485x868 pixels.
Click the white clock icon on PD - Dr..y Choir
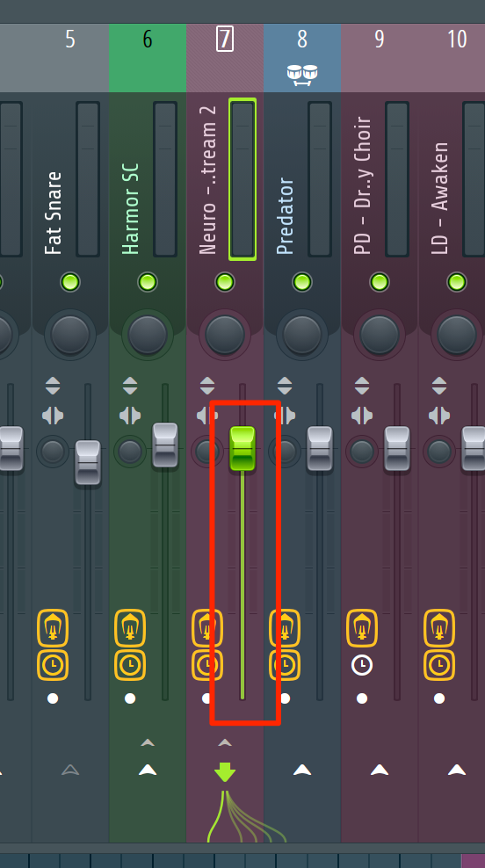(x=362, y=665)
